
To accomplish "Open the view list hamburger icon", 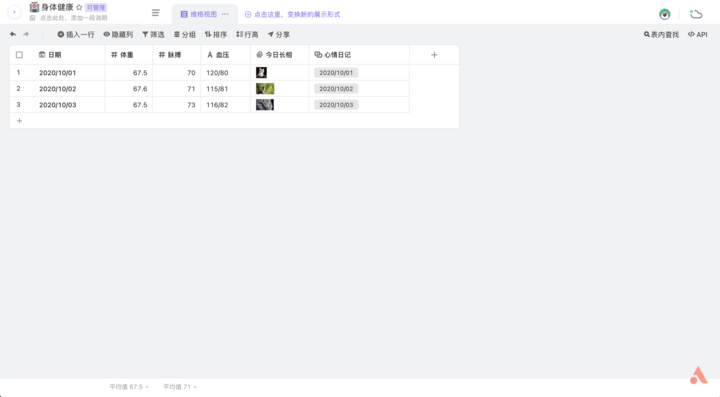I will (156, 13).
